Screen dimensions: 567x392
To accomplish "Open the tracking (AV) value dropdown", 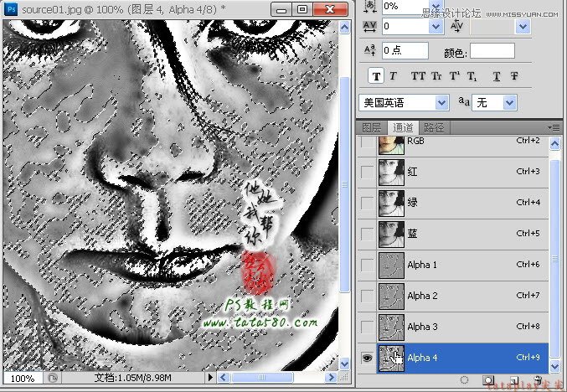I will (436, 27).
